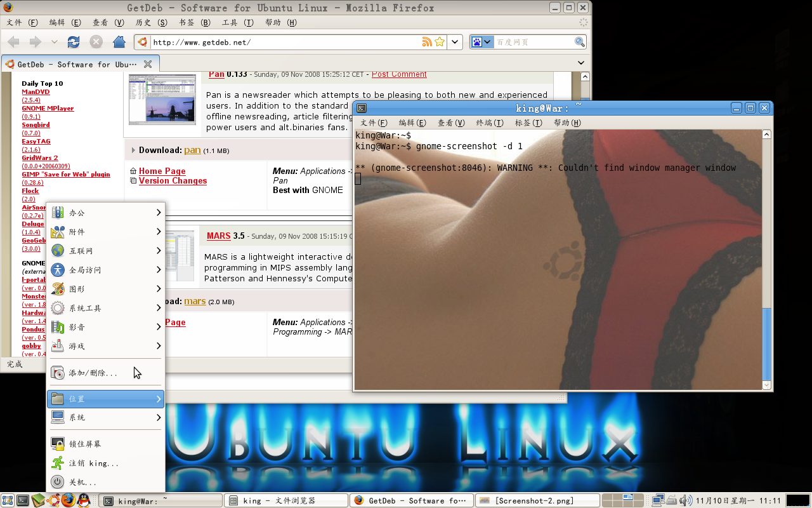Click the Firefox stop loading button
812x508 pixels.
click(x=96, y=42)
